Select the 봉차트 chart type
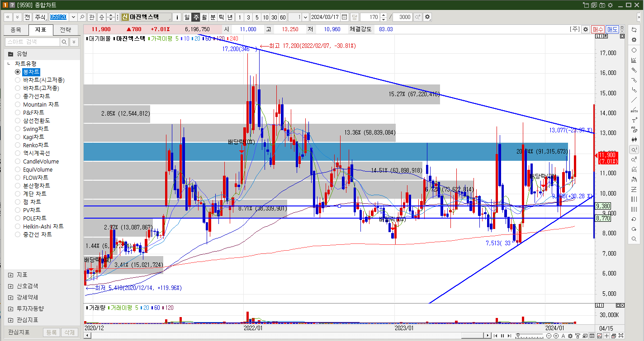644x341 pixels. 31,72
